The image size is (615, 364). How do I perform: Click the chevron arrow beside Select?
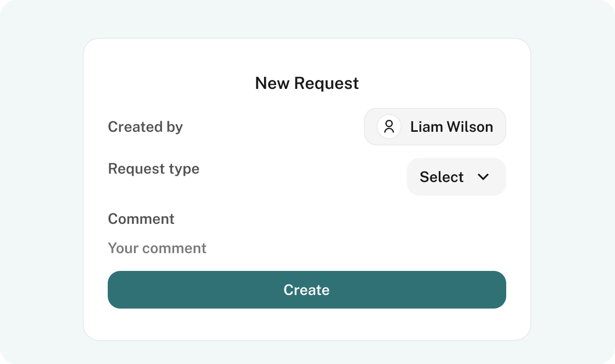tap(483, 177)
